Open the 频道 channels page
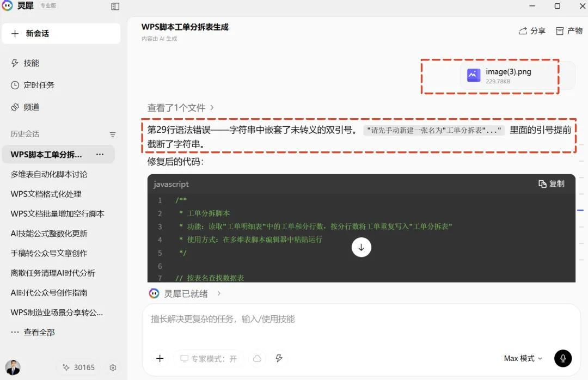Viewport: 588px width, 380px height. (25, 107)
